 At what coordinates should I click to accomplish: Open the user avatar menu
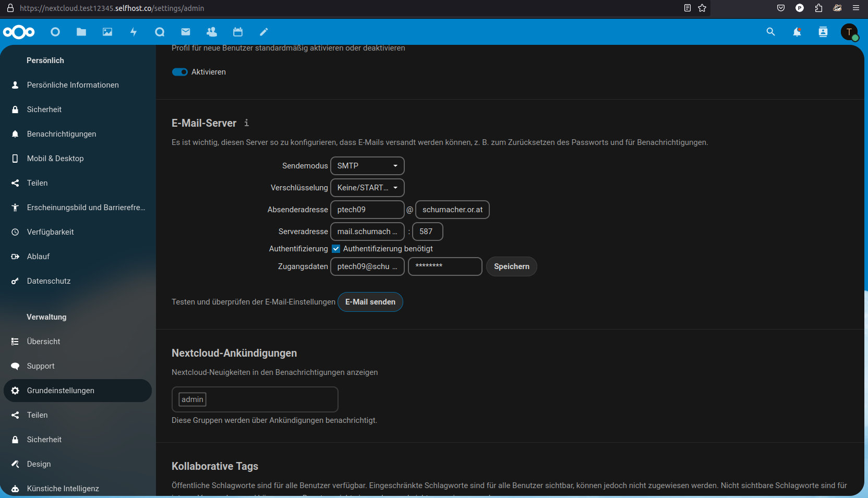[849, 32]
